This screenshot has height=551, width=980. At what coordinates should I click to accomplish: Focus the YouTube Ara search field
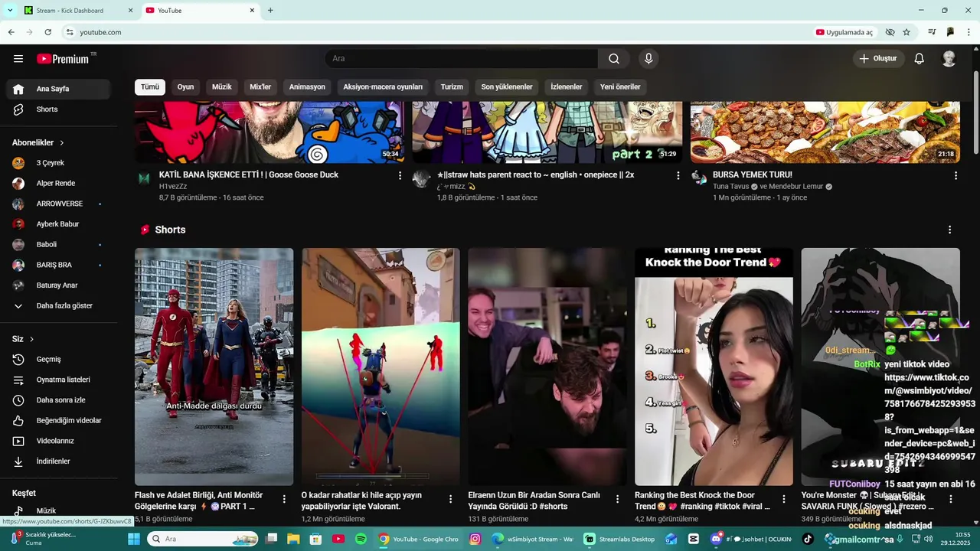(x=462, y=59)
